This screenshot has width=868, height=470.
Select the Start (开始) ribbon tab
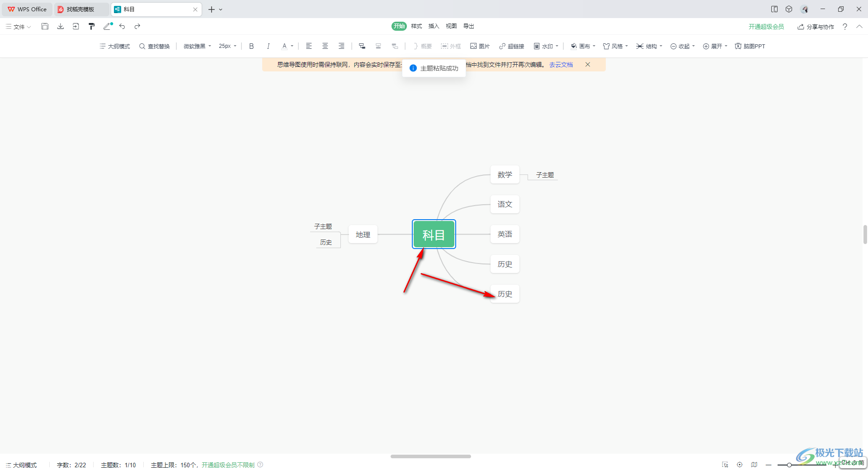(x=399, y=26)
